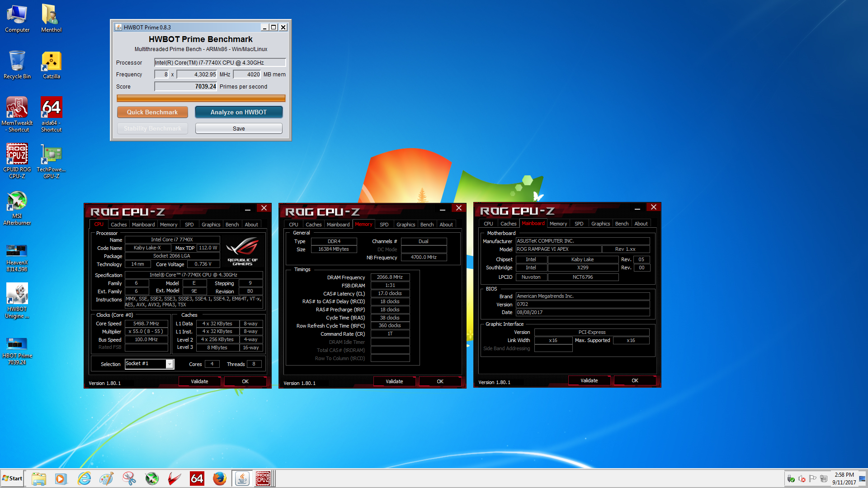Open About tab in left CPU-Z window
This screenshot has height=488, width=868.
[251, 225]
